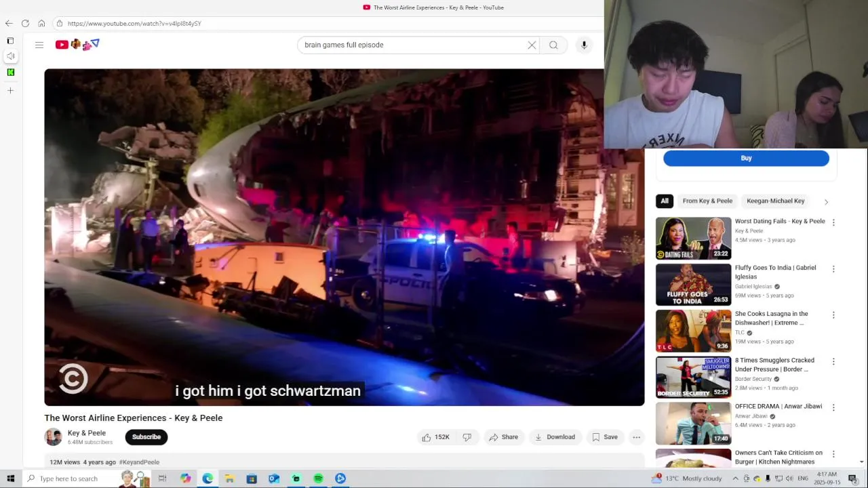Select Keegan-Michael Key chip
This screenshot has width=868, height=488.
[x=776, y=201]
